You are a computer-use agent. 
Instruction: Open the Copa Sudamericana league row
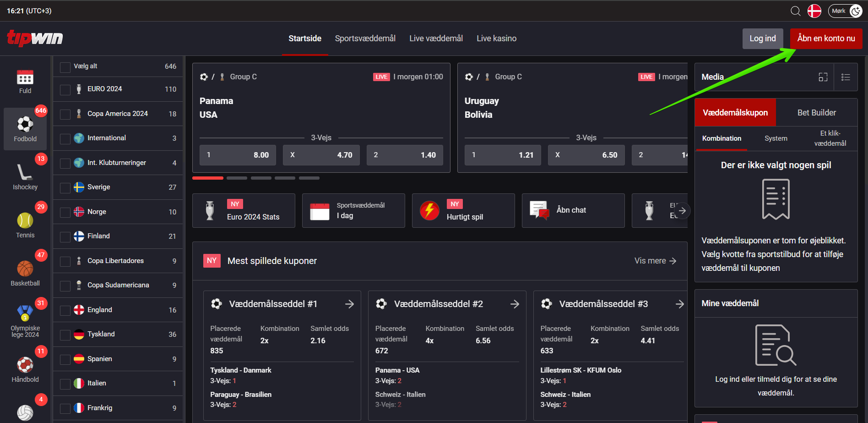coord(118,286)
